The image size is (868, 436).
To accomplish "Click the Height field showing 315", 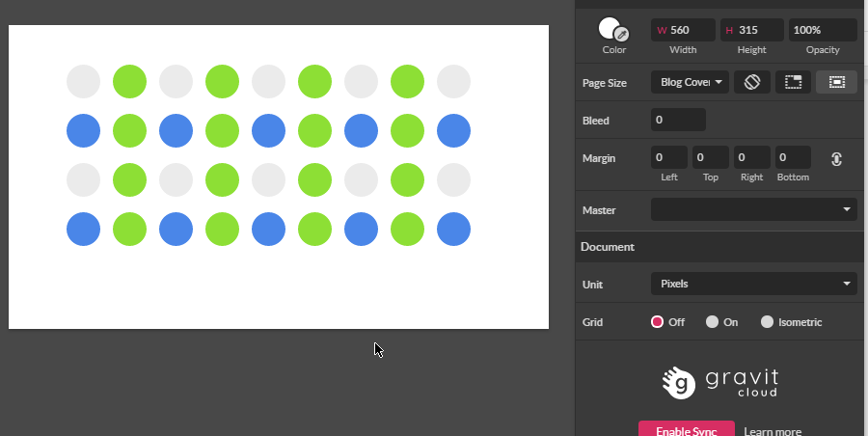I will tap(751, 30).
